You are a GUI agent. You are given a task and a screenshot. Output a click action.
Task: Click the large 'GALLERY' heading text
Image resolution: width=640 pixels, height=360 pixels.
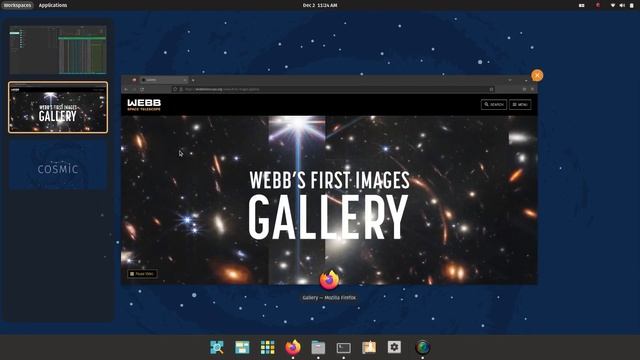pyautogui.click(x=328, y=217)
